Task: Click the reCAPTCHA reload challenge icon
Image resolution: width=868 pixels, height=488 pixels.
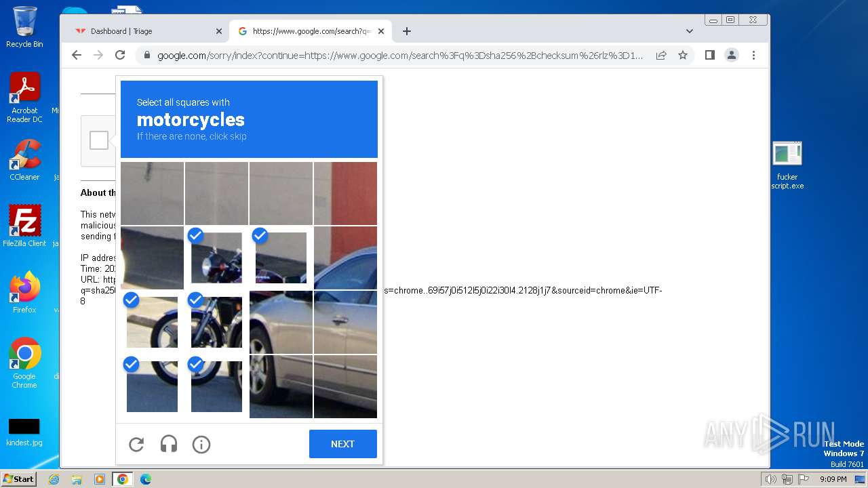Action: (x=136, y=444)
